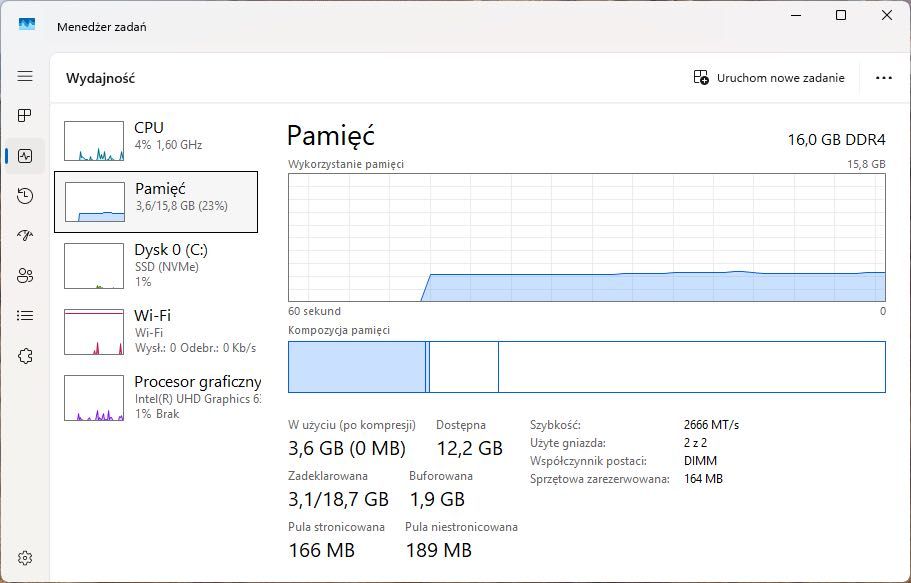This screenshot has width=911, height=583.
Task: Click the in-use segment of memory composition bar
Action: click(357, 367)
